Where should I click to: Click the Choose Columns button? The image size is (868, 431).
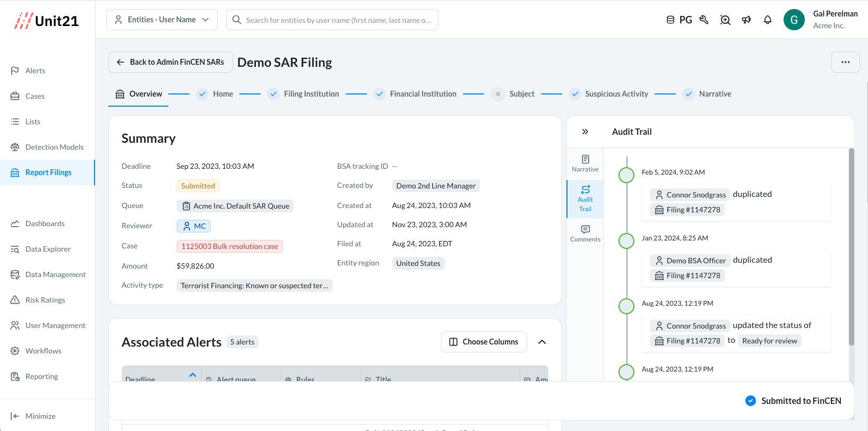(484, 342)
